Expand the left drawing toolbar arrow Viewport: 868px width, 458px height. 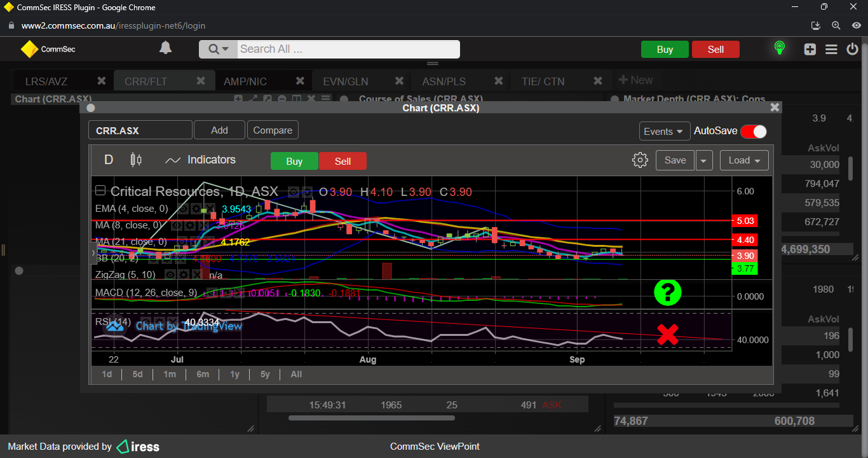pyautogui.click(x=93, y=253)
